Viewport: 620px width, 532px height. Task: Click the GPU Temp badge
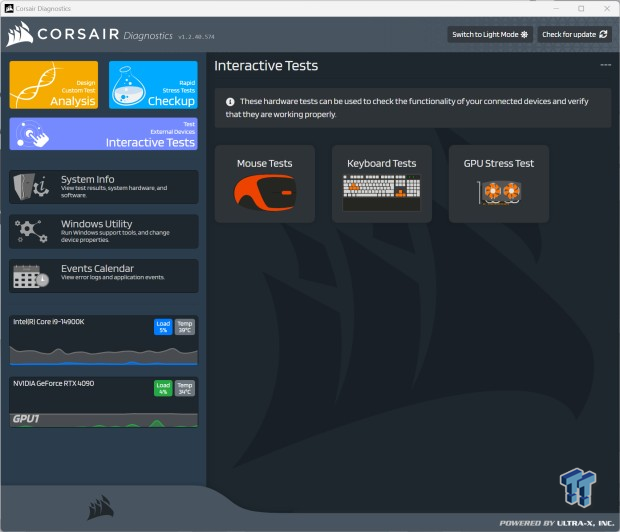[185, 388]
